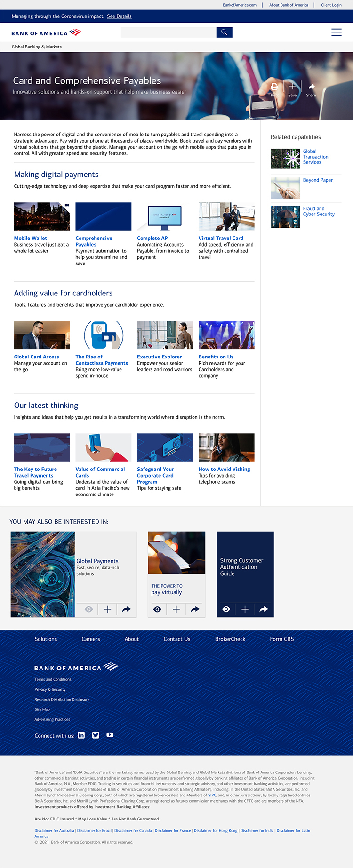353x868 pixels.
Task: Follow the See Details coronavirus link
Action: pos(119,16)
